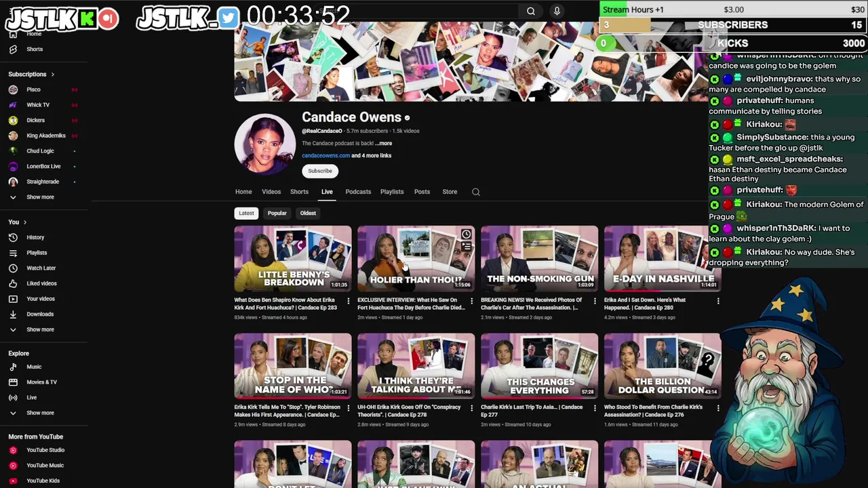Click the Little Benny's Breakdown thumbnail

point(293,259)
